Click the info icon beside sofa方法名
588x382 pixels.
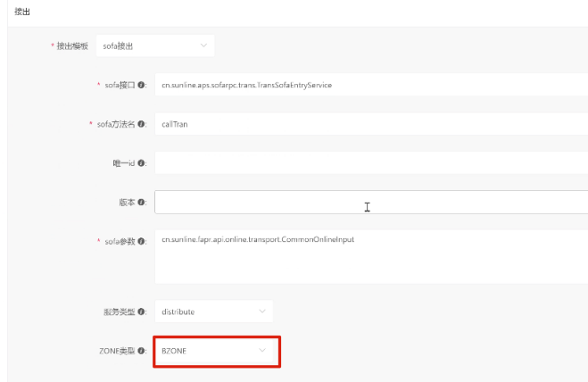(x=142, y=124)
